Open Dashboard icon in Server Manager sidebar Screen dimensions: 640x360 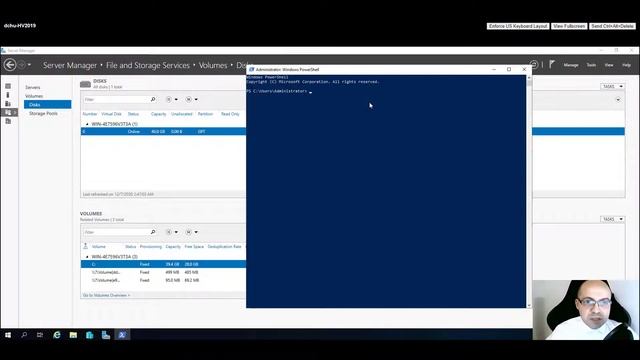[x=8, y=86]
